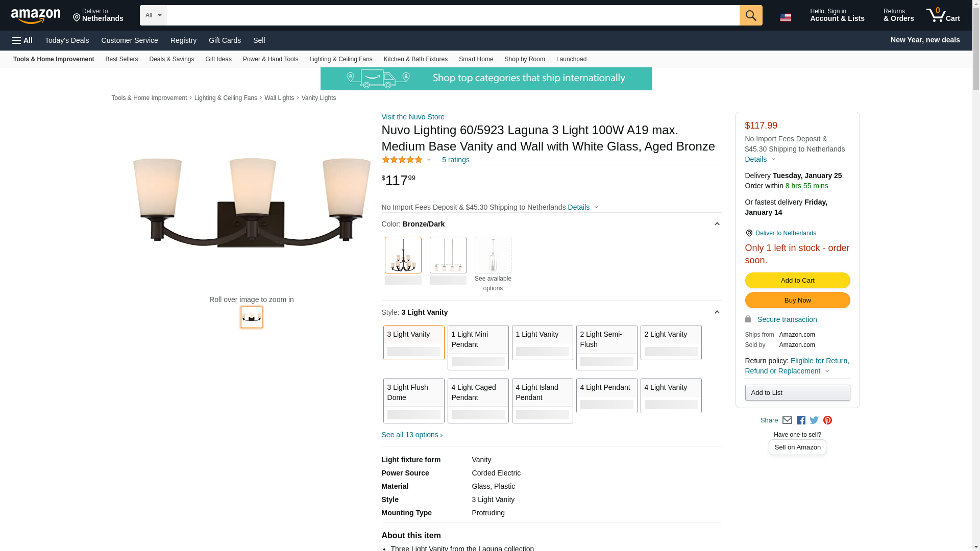Select the 2 Light Vanity style option

pyautogui.click(x=671, y=342)
